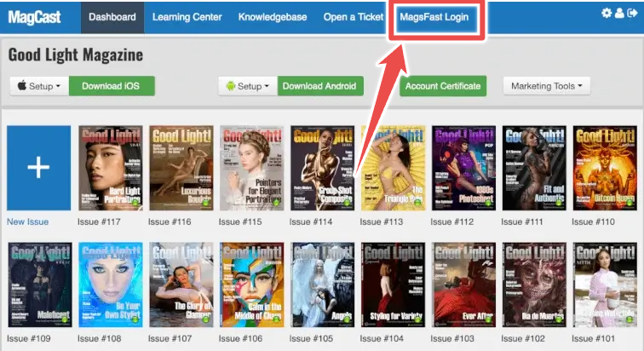644x351 pixels.
Task: Click the Issue #107 label
Action: 170,339
